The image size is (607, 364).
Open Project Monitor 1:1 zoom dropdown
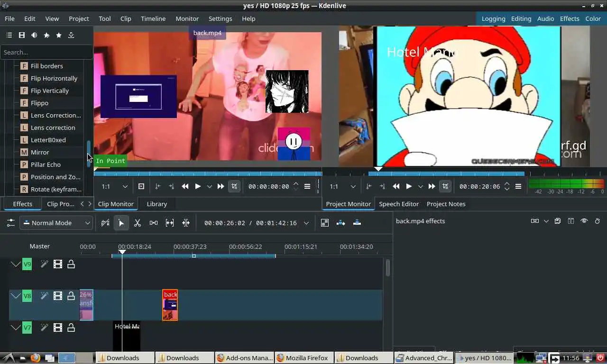point(342,186)
